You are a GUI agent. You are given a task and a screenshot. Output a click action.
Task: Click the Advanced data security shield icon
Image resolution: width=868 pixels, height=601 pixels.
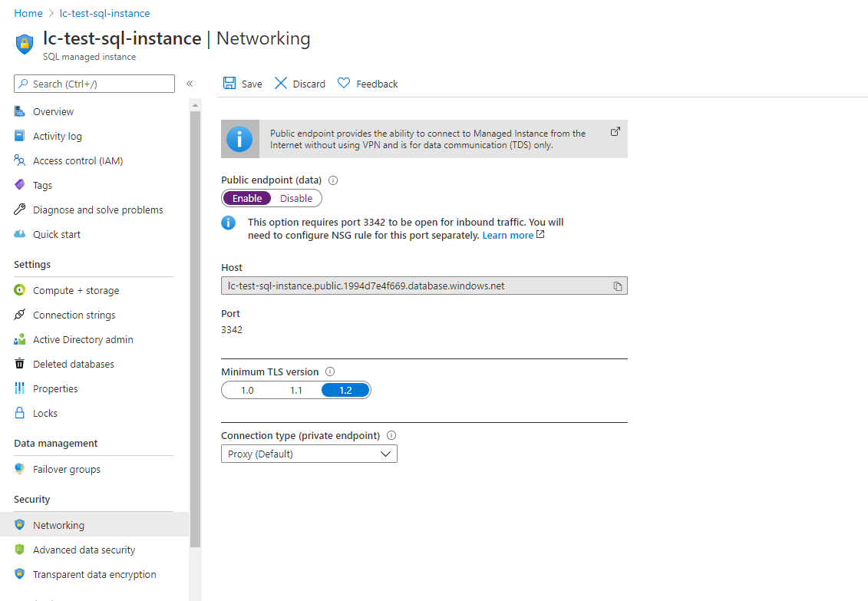coord(19,550)
